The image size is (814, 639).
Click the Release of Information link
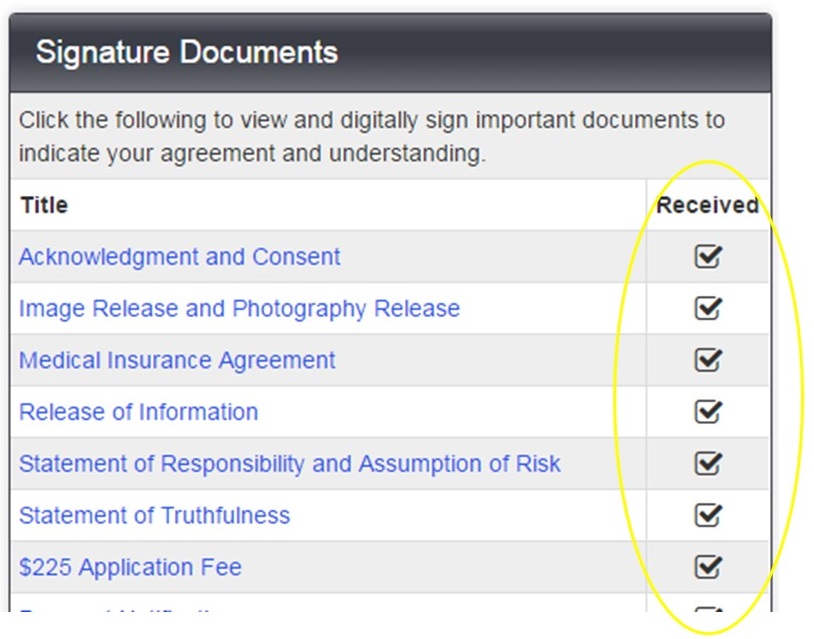click(138, 412)
